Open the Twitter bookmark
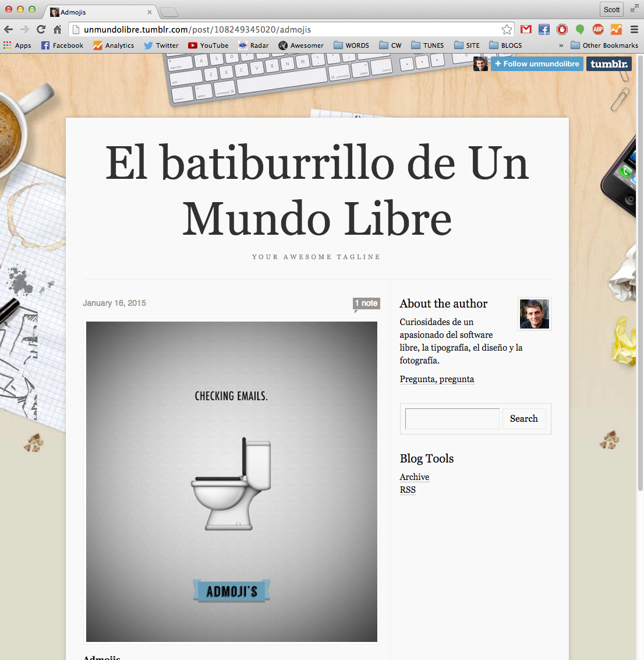 161,45
